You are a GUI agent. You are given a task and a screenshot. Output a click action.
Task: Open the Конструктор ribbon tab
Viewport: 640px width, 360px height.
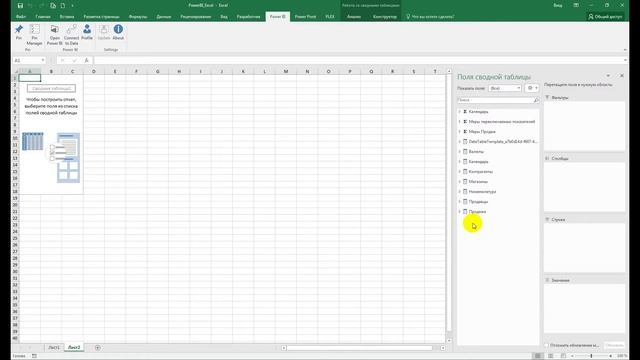point(384,17)
